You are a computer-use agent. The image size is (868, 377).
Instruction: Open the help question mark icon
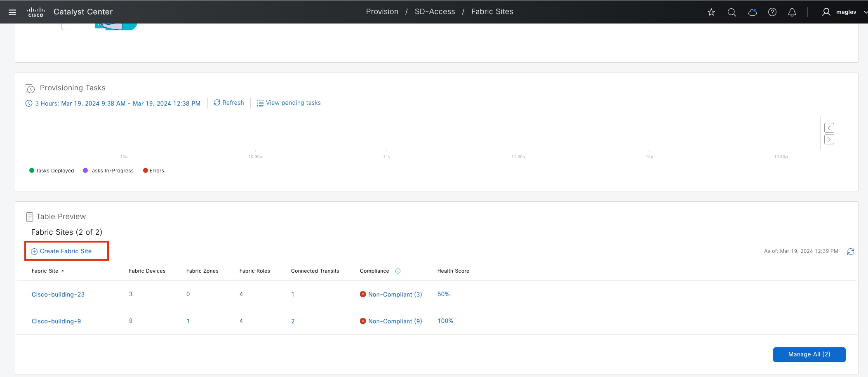click(772, 12)
